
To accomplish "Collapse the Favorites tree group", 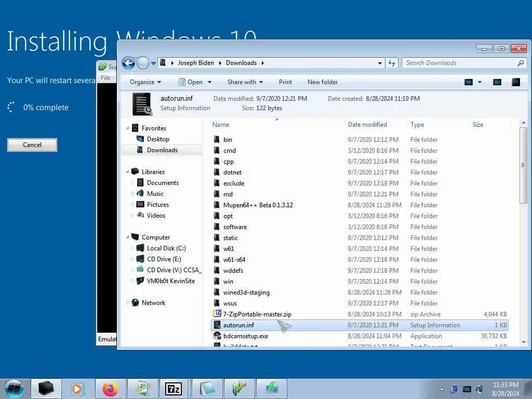I will coord(128,128).
